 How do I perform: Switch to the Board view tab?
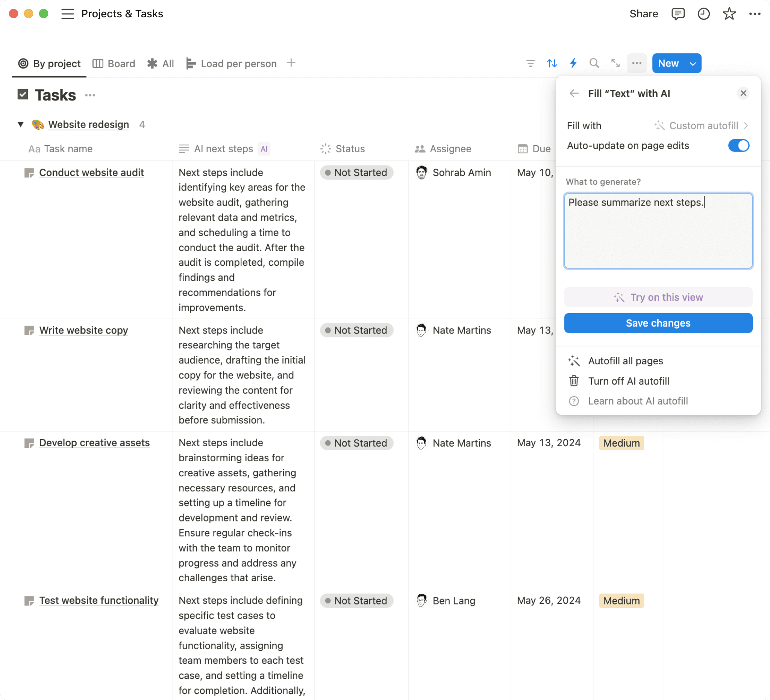tap(114, 64)
